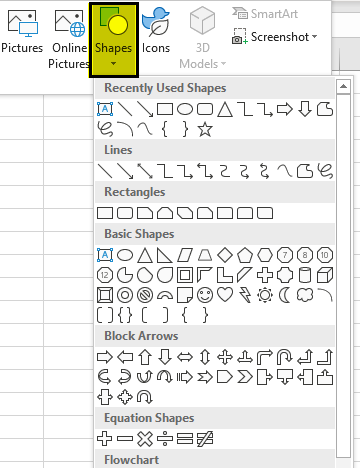Pick the Regular Pentagon shape
Image resolution: width=360 pixels, height=468 pixels.
point(245,255)
